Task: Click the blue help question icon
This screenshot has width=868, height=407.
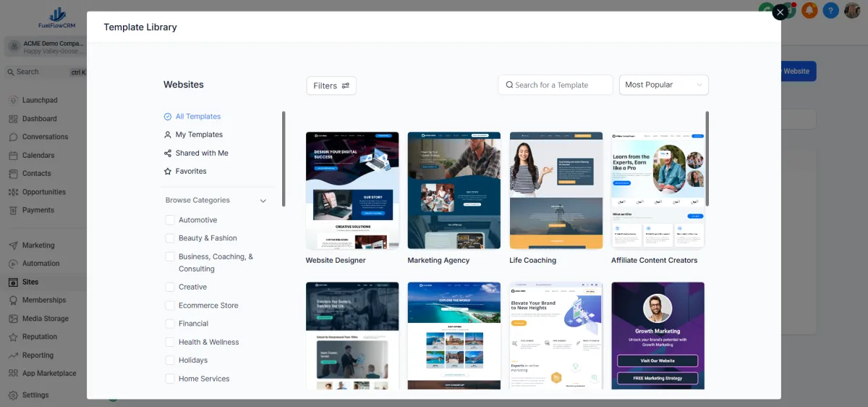Action: click(831, 10)
